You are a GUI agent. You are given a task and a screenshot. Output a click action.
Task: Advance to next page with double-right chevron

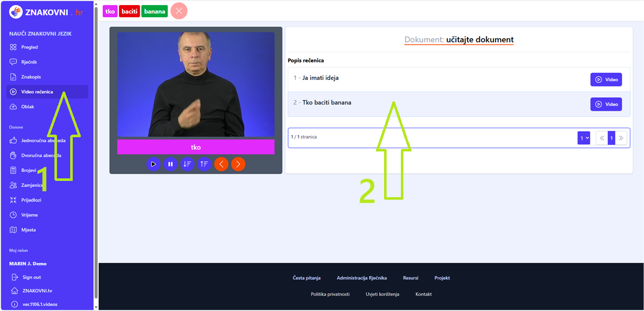[x=621, y=137]
